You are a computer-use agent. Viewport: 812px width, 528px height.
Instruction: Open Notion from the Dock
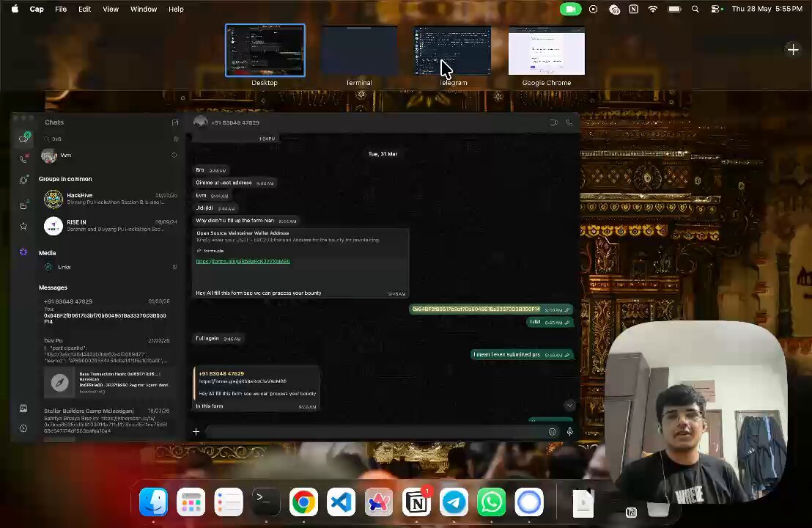pyautogui.click(x=416, y=502)
